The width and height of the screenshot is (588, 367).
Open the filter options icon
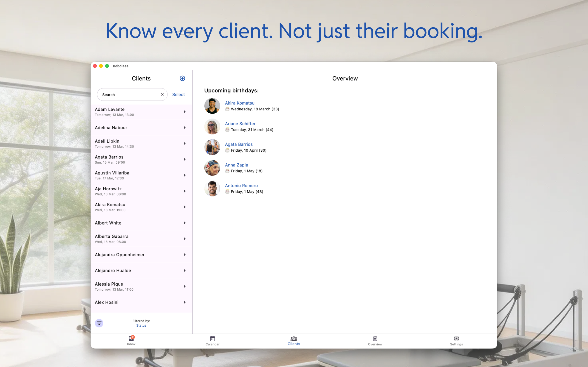pos(99,323)
